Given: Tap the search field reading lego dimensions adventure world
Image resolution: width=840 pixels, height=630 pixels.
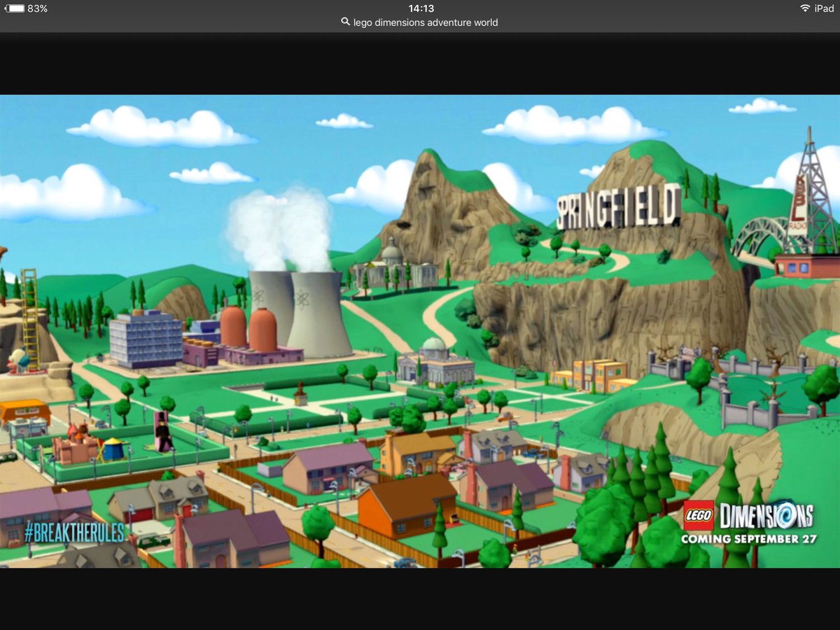Looking at the screenshot, I should tap(419, 22).
